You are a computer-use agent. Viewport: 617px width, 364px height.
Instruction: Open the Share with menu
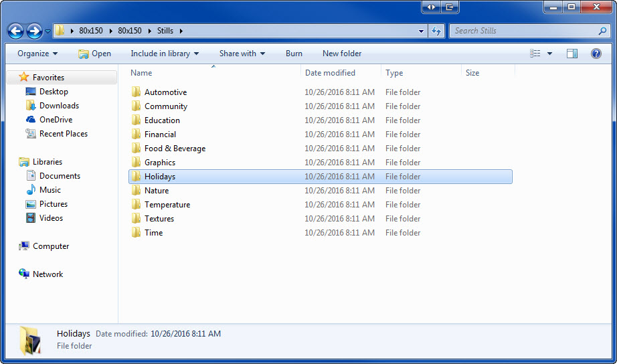click(x=242, y=54)
